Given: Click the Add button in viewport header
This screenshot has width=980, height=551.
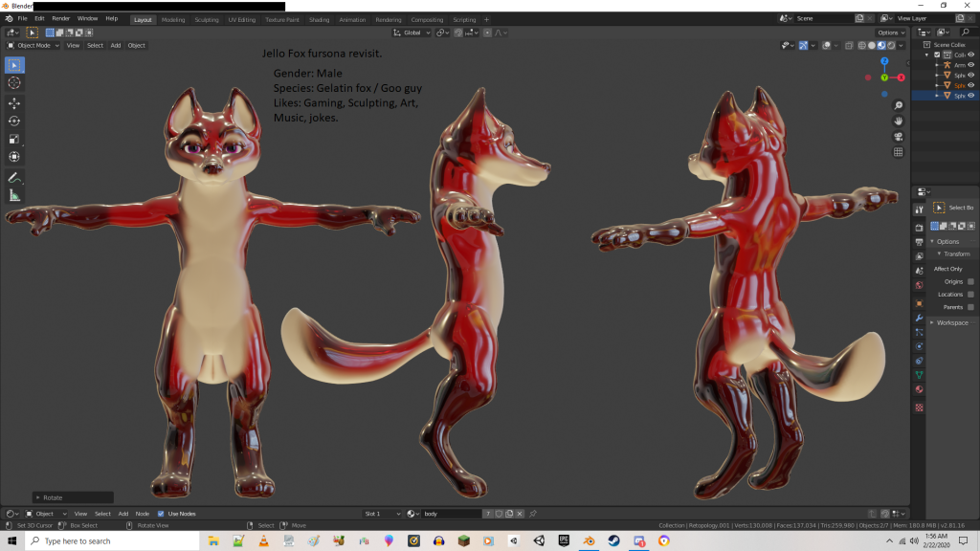Looking at the screenshot, I should (x=115, y=45).
